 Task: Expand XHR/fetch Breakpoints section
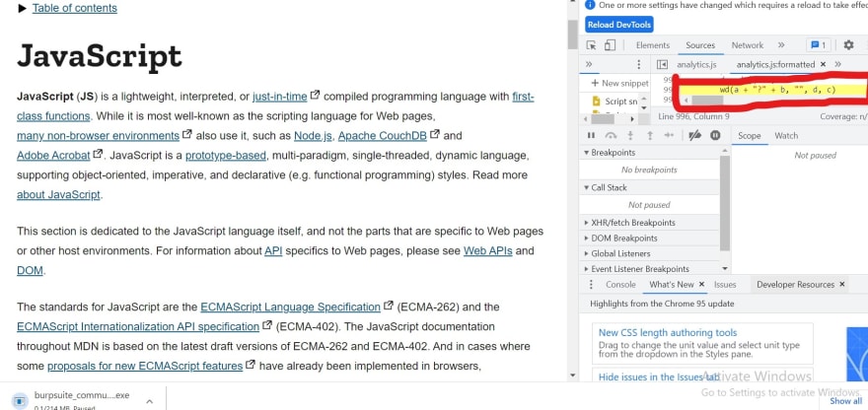tap(649, 223)
